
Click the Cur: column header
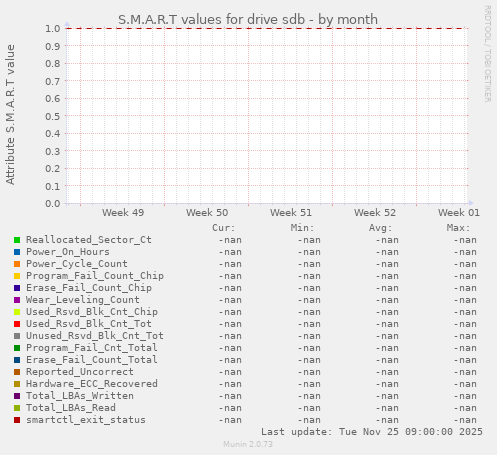pos(224,228)
